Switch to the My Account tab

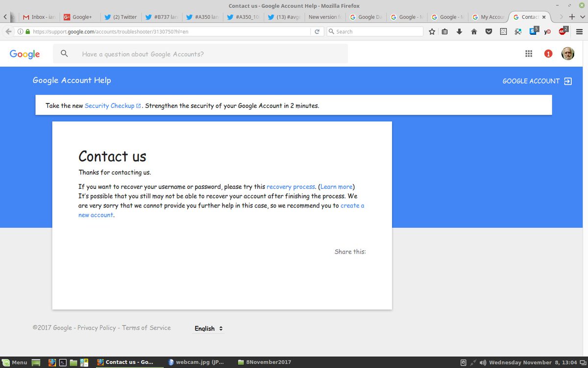coord(489,17)
